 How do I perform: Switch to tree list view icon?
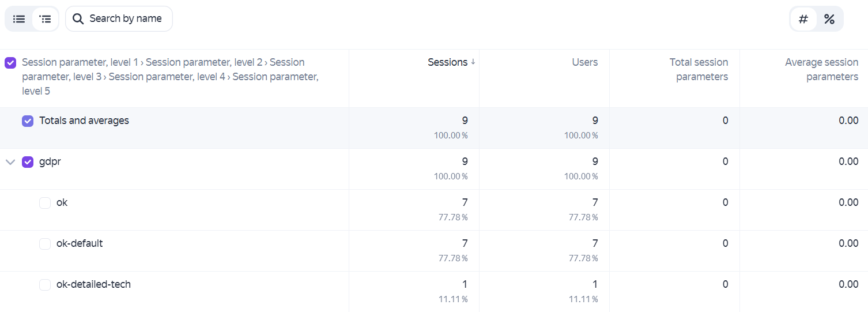click(x=45, y=19)
